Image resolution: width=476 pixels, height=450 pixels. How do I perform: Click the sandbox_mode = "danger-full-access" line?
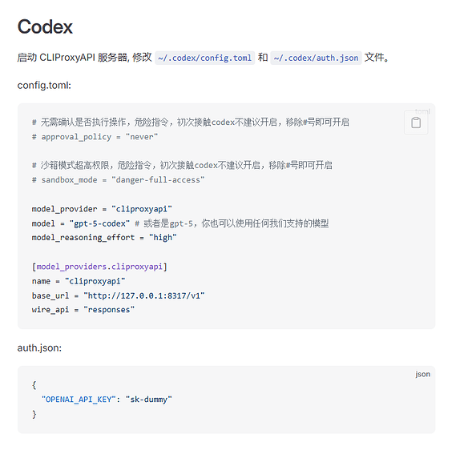tap(118, 180)
